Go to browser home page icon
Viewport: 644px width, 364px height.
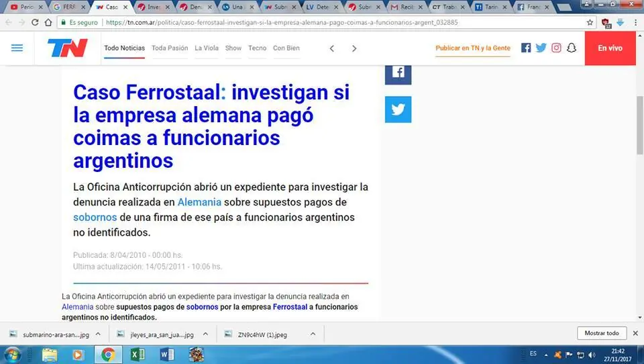pyautogui.click(x=48, y=22)
